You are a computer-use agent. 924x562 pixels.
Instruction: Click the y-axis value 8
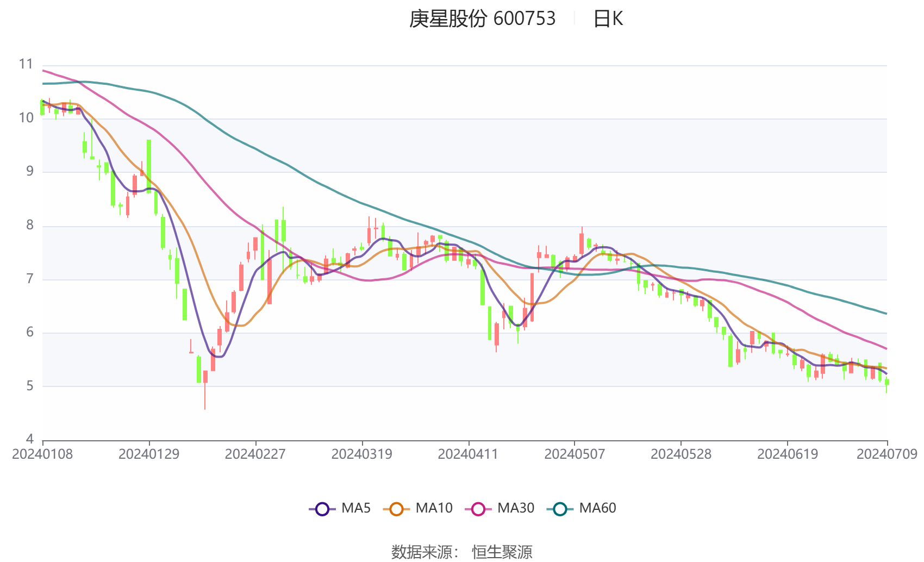tap(30, 225)
